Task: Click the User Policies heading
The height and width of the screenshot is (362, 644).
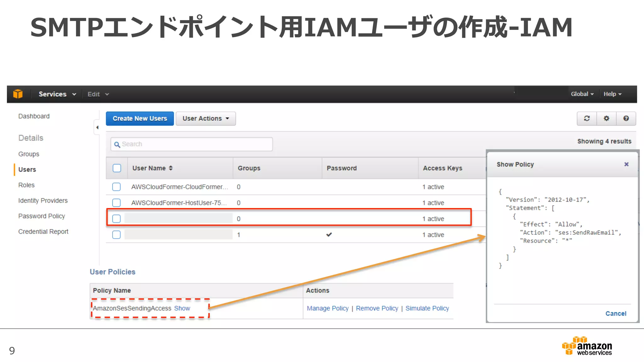Action: [x=113, y=272]
